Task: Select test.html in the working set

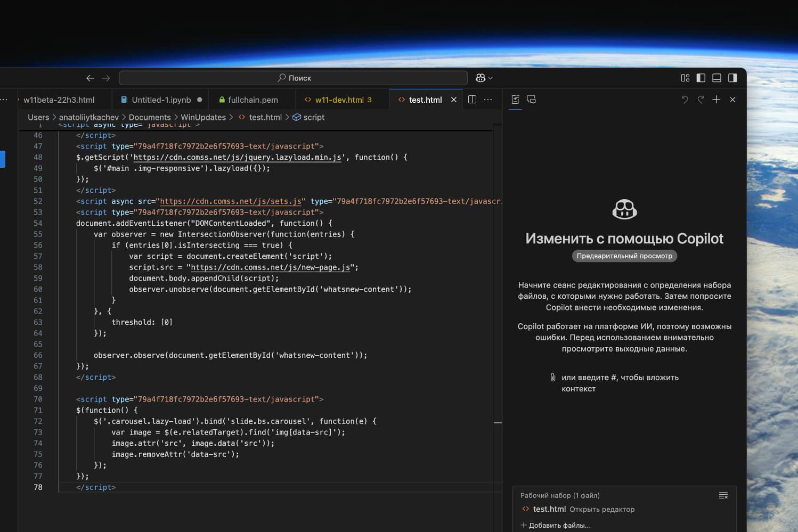Action: pyautogui.click(x=549, y=509)
